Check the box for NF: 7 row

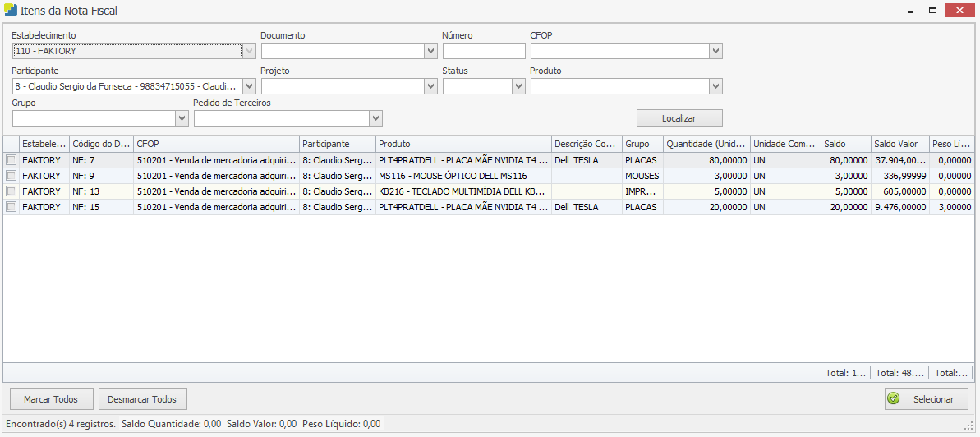tap(12, 160)
